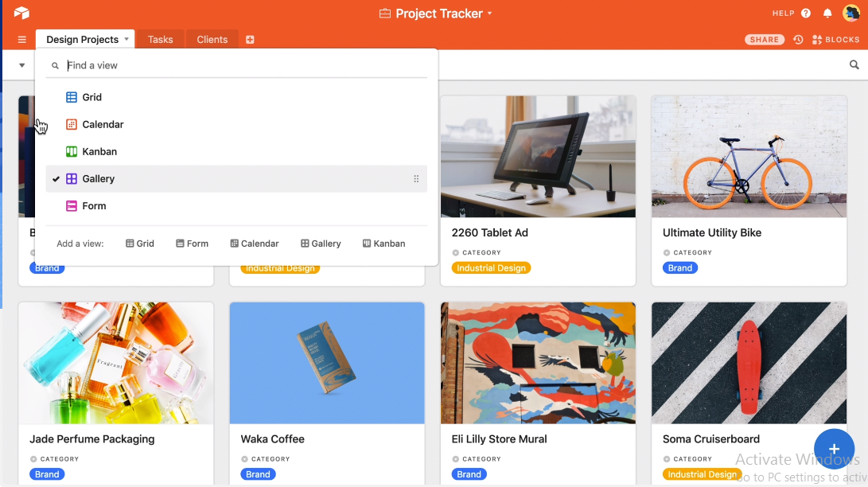Click the HELP question mark icon
The height and width of the screenshot is (487, 868).
coord(806,14)
